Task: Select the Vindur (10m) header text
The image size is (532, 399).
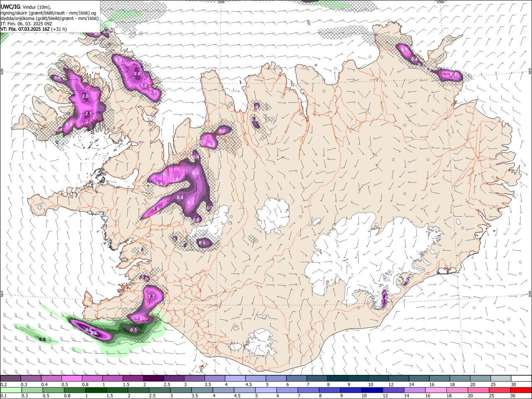Action: coord(37,7)
